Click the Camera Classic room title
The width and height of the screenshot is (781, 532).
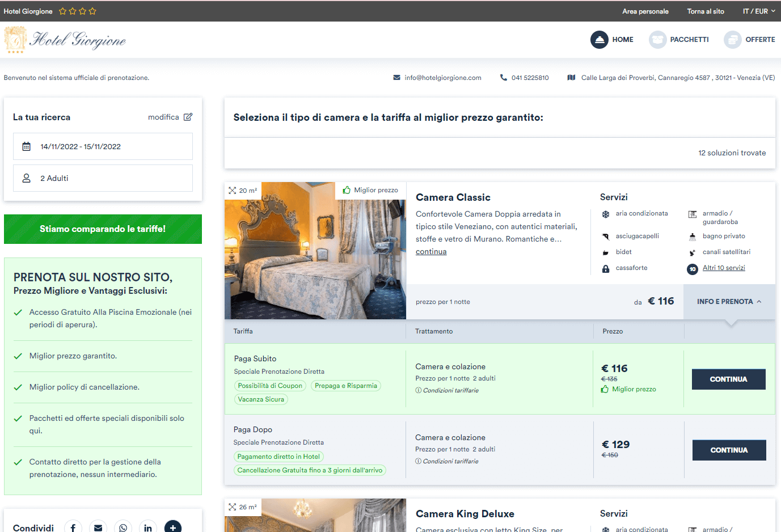pyautogui.click(x=453, y=197)
